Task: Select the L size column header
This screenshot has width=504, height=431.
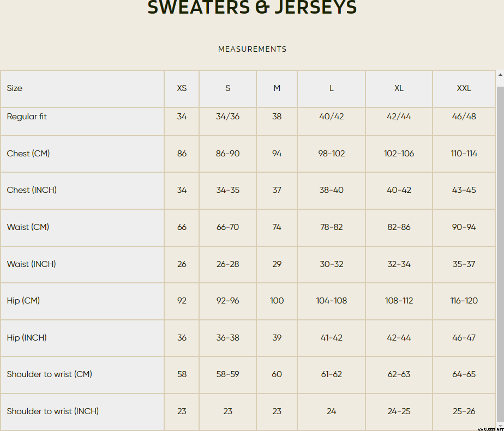Action: click(x=332, y=88)
